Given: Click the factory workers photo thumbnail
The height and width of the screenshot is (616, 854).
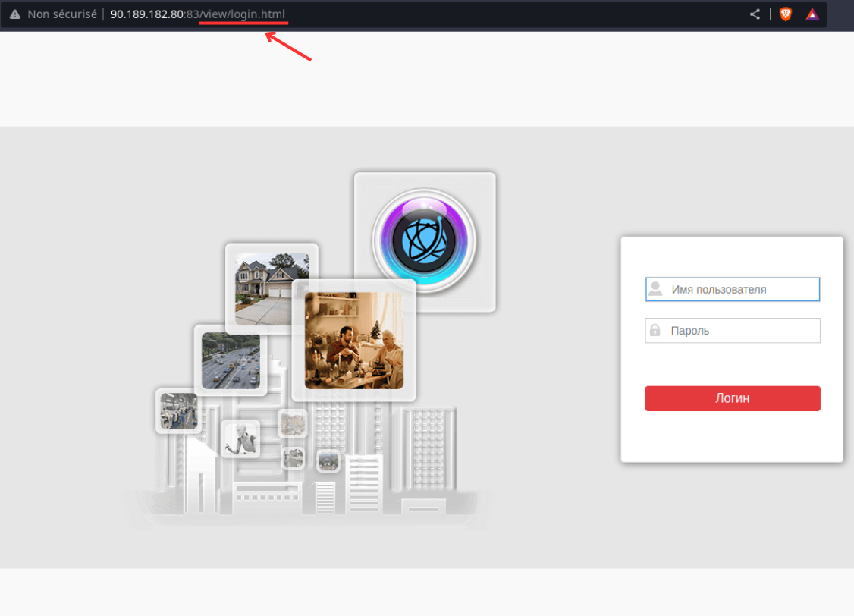Looking at the screenshot, I should [177, 412].
